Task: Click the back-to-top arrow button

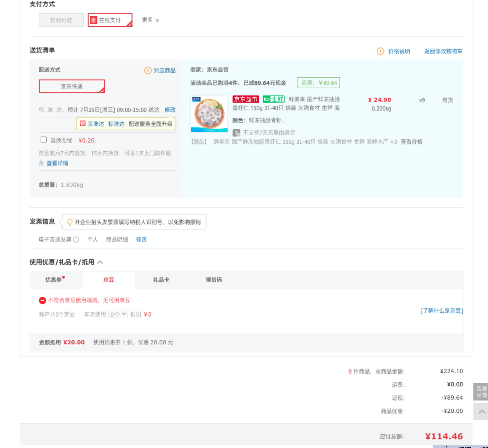Action: (481, 411)
